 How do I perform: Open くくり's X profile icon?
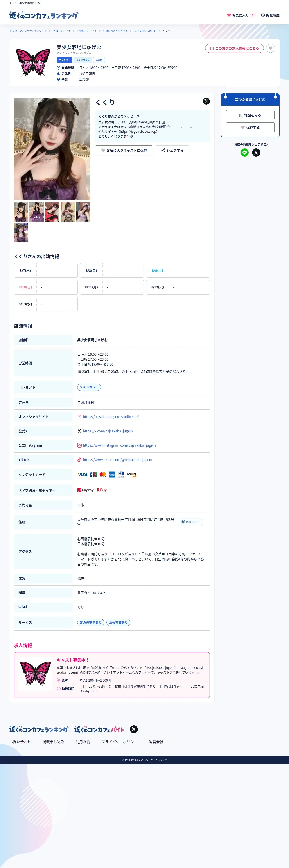206,101
